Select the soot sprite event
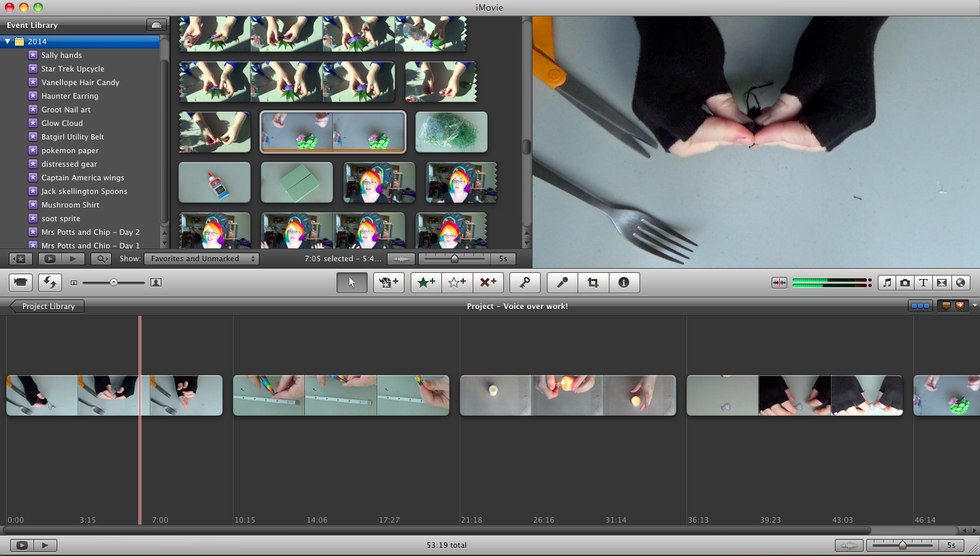 coord(61,218)
